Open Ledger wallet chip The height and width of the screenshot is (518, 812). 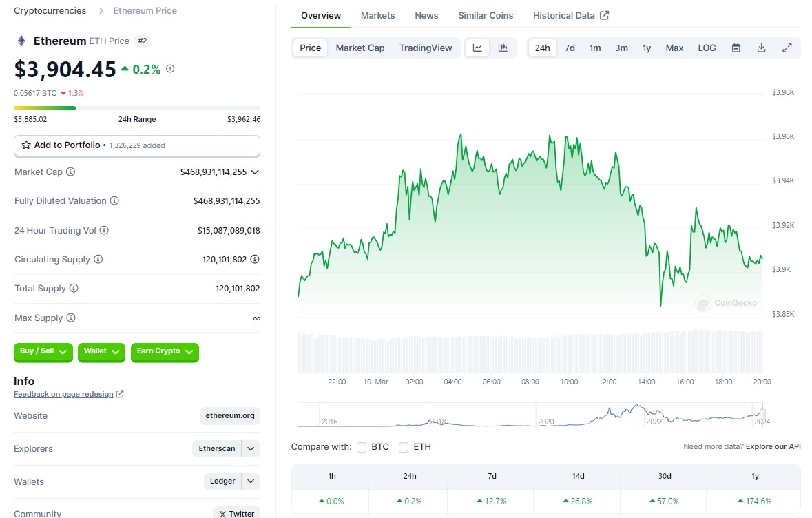click(x=222, y=481)
